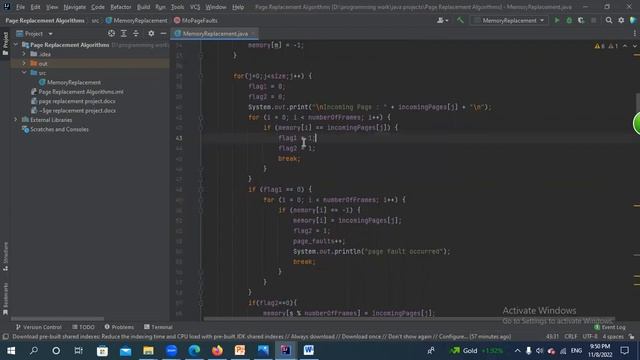This screenshot has width=640, height=360.
Task: Open the Refactor menu
Action: tap(121, 7)
